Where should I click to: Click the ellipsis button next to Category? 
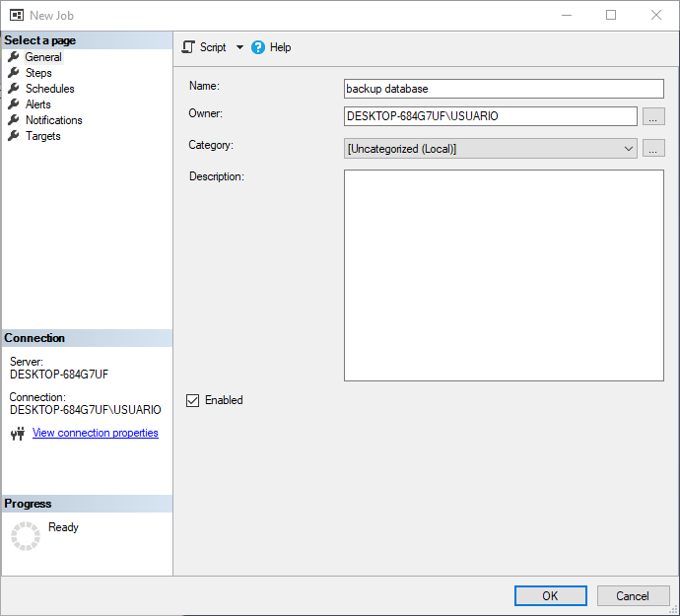tap(653, 149)
